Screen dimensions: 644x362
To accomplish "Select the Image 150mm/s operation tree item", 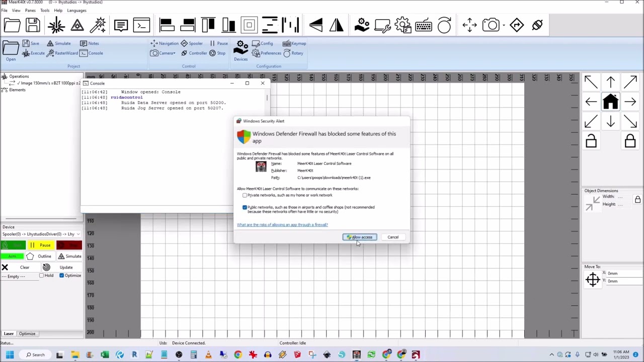I will pos(48,83).
